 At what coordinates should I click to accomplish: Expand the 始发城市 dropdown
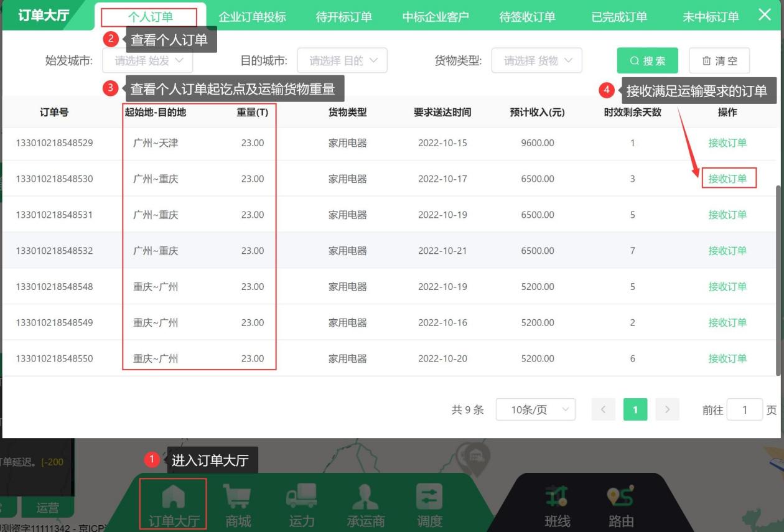(x=150, y=61)
